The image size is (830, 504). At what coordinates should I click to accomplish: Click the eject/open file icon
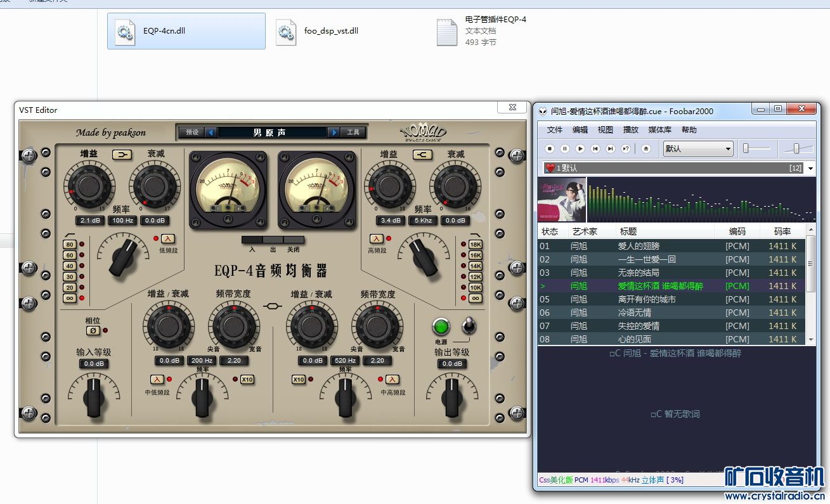point(646,149)
